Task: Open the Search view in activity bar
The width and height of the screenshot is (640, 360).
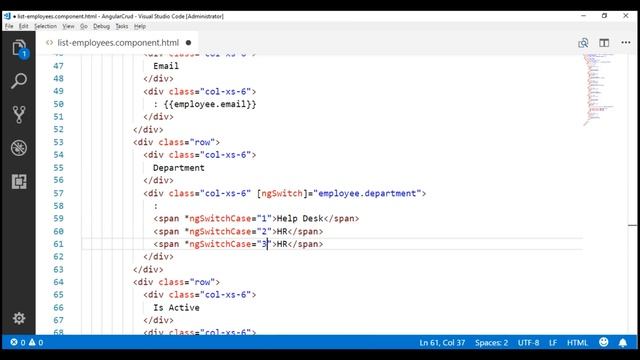Action: [x=19, y=81]
